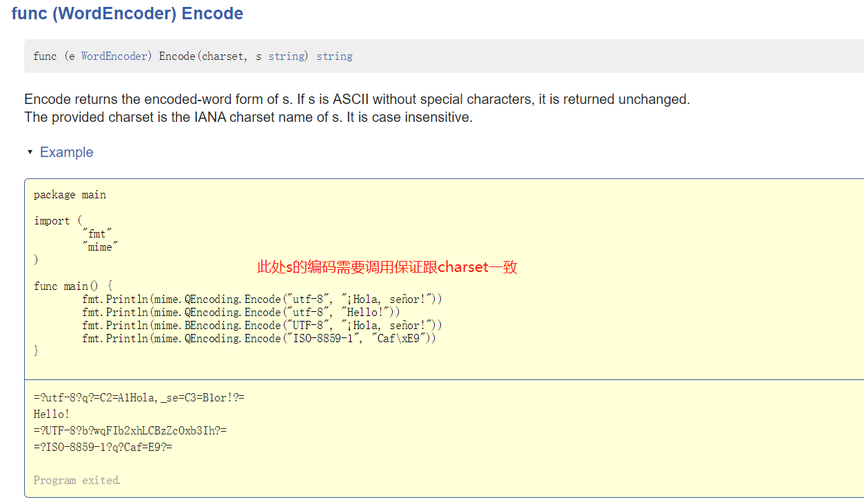
Task: Click the 'Program exited.' status text
Action: tap(77, 481)
